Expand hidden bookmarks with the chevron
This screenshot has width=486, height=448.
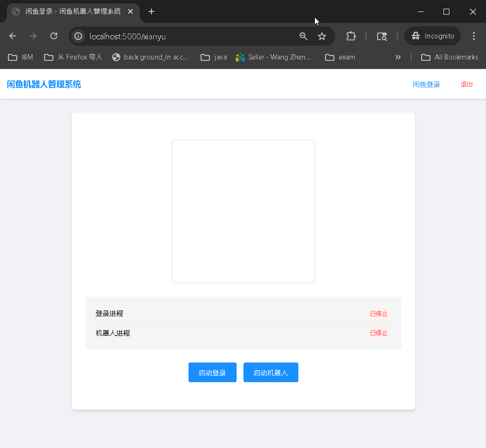[398, 57]
